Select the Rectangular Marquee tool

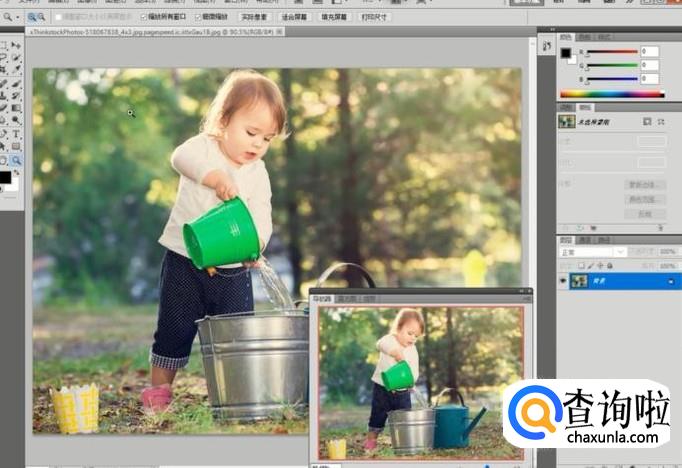click(3, 45)
